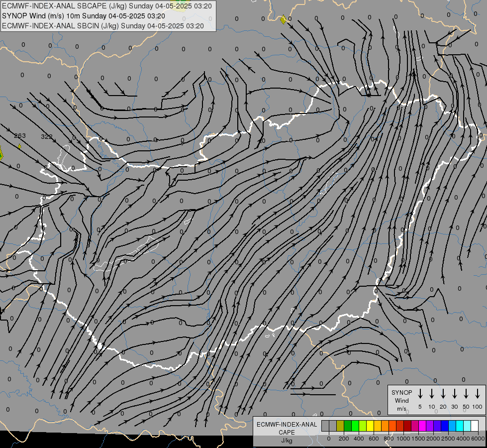Click the '263' value on the map

click(20, 136)
